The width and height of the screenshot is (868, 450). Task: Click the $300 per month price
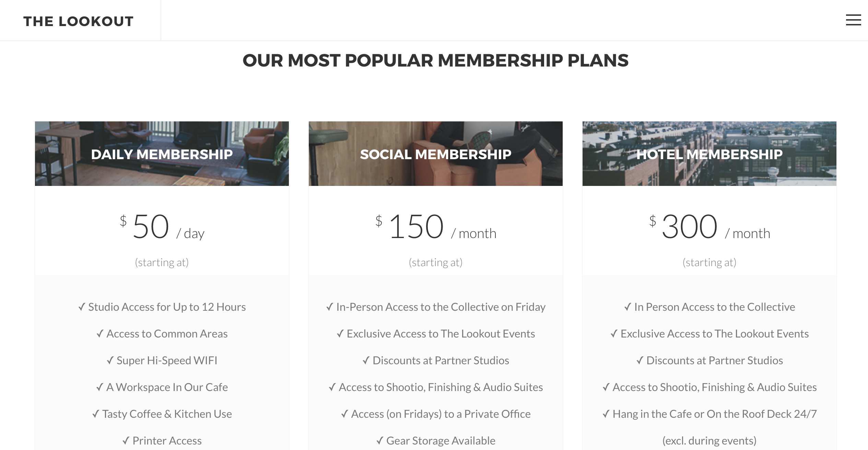pos(709,227)
